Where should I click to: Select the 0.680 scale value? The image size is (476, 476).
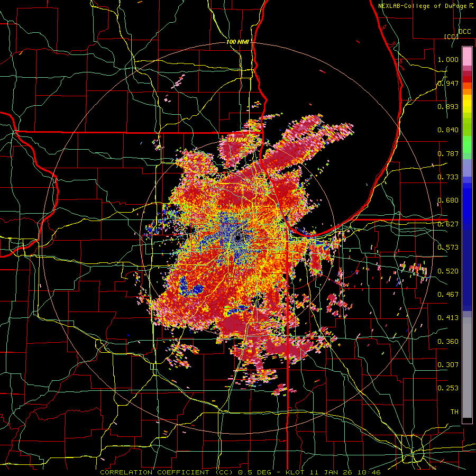click(448, 200)
